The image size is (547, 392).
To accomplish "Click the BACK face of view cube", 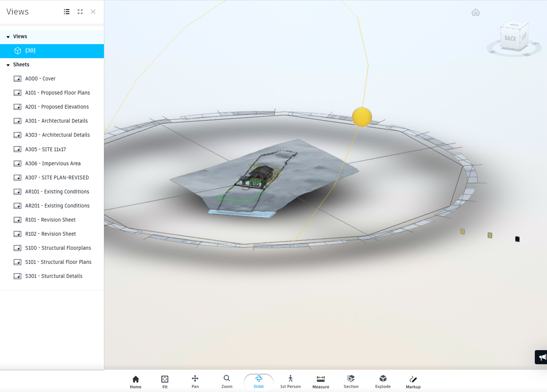I will (x=510, y=38).
